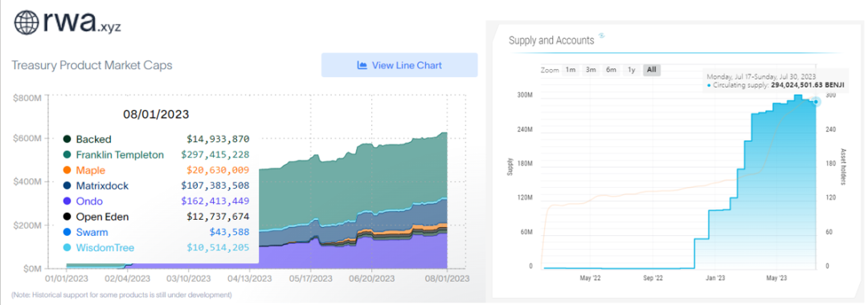This screenshot has width=868, height=305.
Task: Select the 6m zoom range
Action: click(x=611, y=70)
